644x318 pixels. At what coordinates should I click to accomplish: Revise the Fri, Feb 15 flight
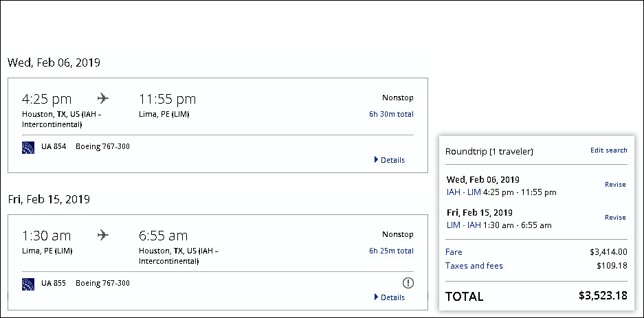615,217
